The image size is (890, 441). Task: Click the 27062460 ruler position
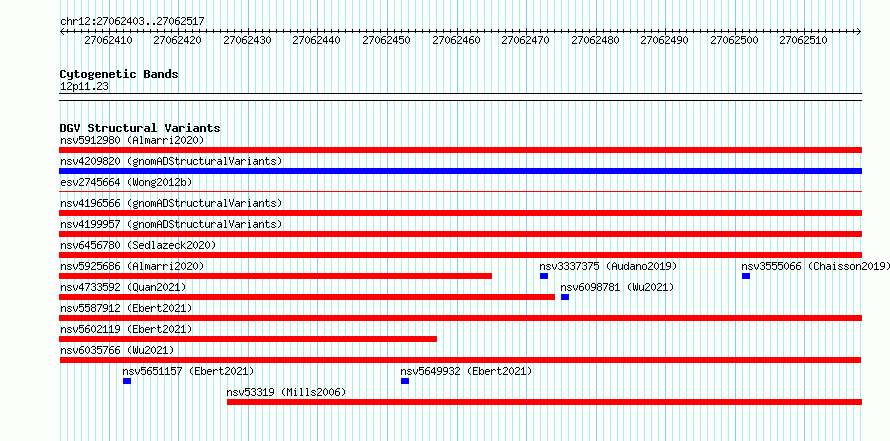tap(456, 40)
